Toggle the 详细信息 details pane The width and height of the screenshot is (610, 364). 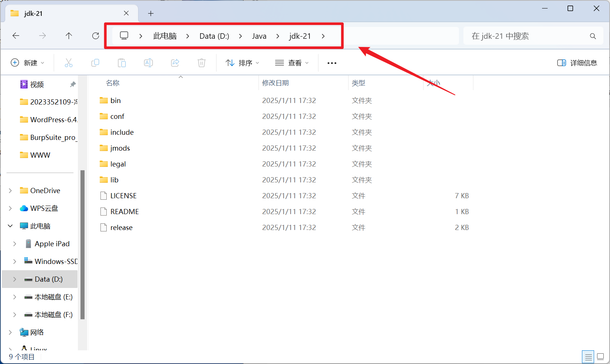[x=577, y=63]
